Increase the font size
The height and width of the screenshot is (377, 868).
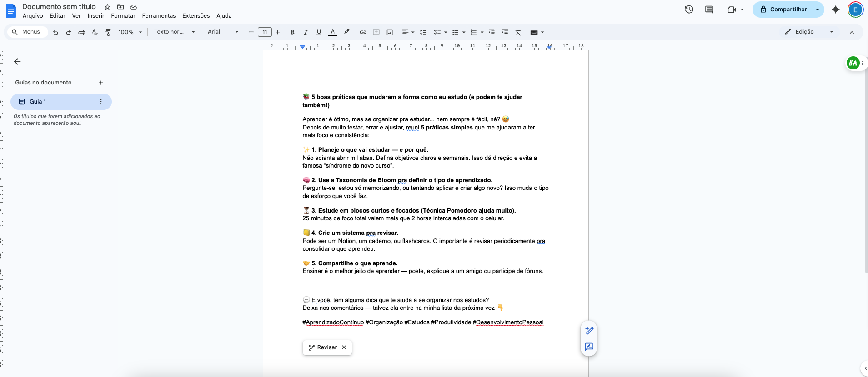277,32
